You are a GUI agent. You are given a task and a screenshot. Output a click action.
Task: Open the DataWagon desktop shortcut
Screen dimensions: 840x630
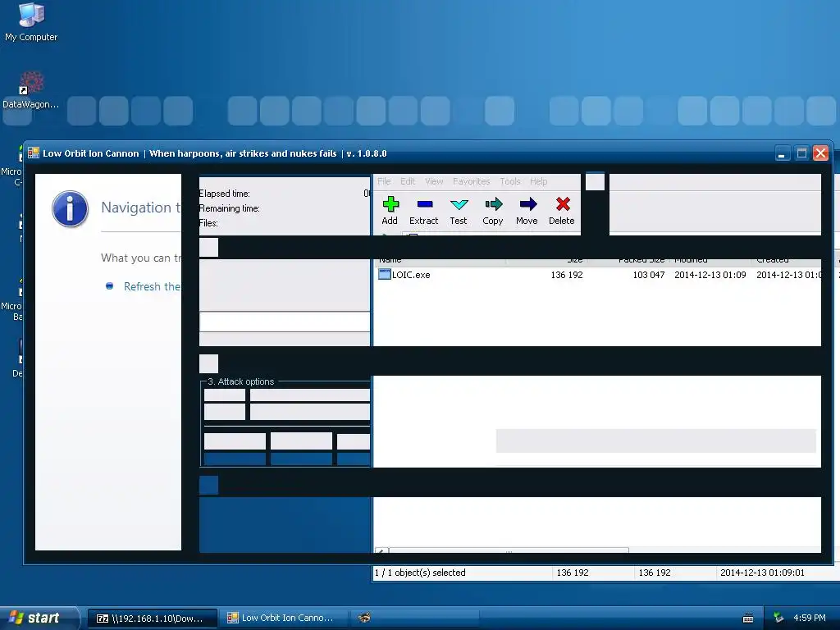(30, 90)
